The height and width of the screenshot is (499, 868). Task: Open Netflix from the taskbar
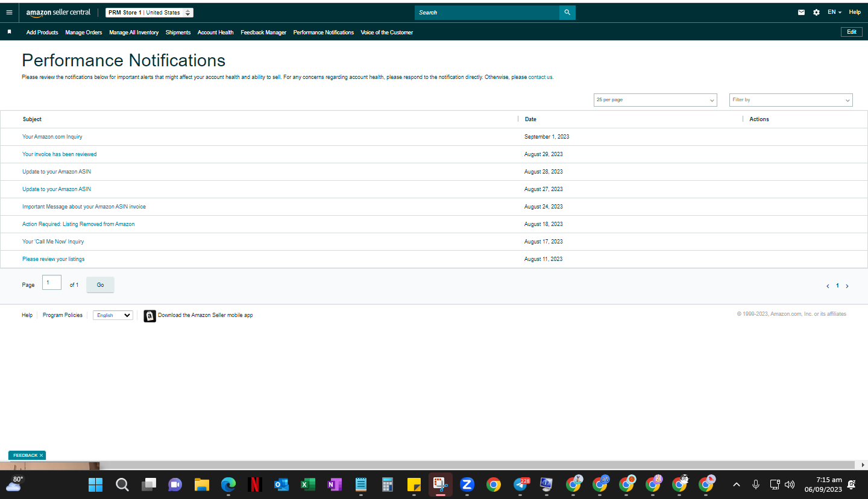[254, 485]
